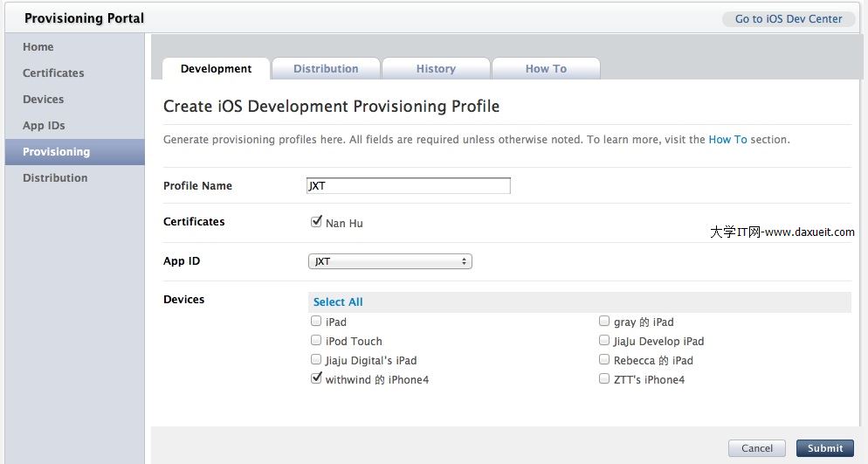Click Go to iOS Dev Center
Viewport: 868px width, 464px height.
point(788,19)
